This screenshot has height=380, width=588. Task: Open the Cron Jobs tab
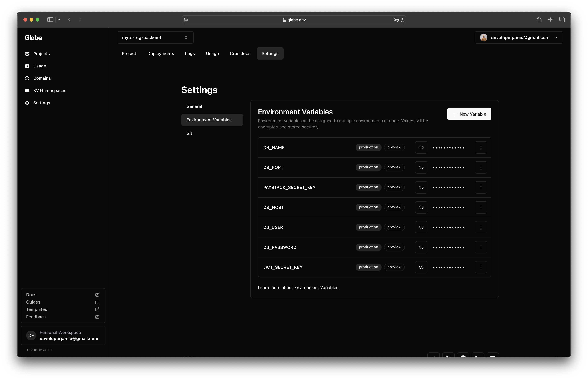[x=240, y=54]
